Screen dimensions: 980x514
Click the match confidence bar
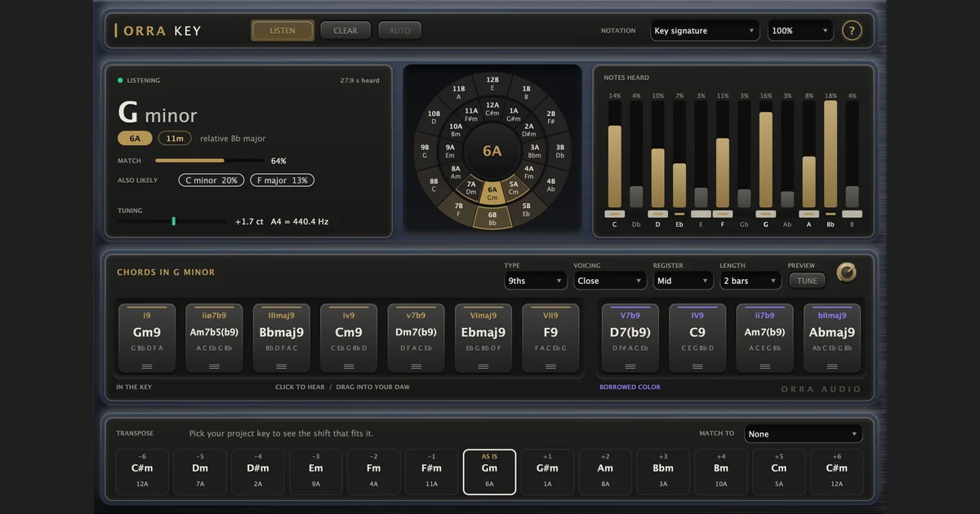(210, 161)
